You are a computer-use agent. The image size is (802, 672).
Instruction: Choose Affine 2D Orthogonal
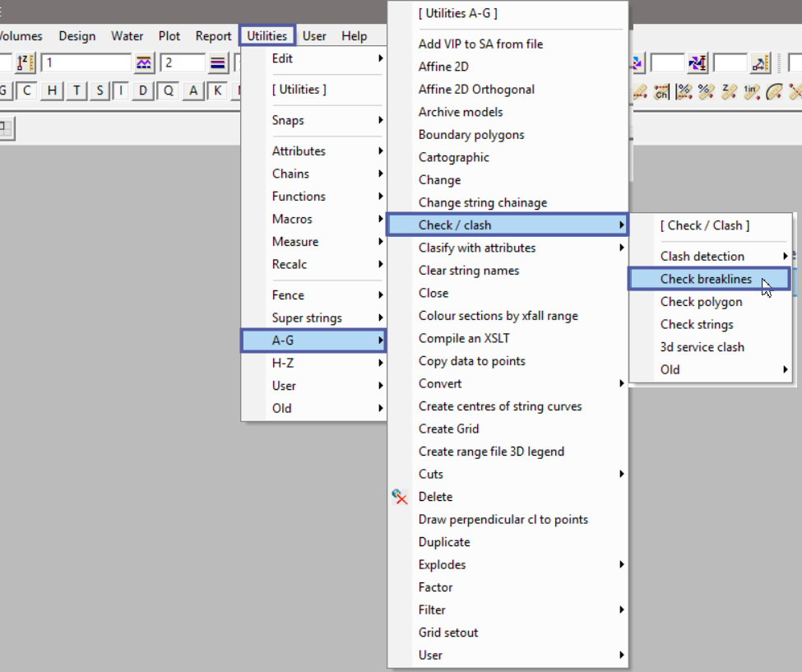(508, 89)
